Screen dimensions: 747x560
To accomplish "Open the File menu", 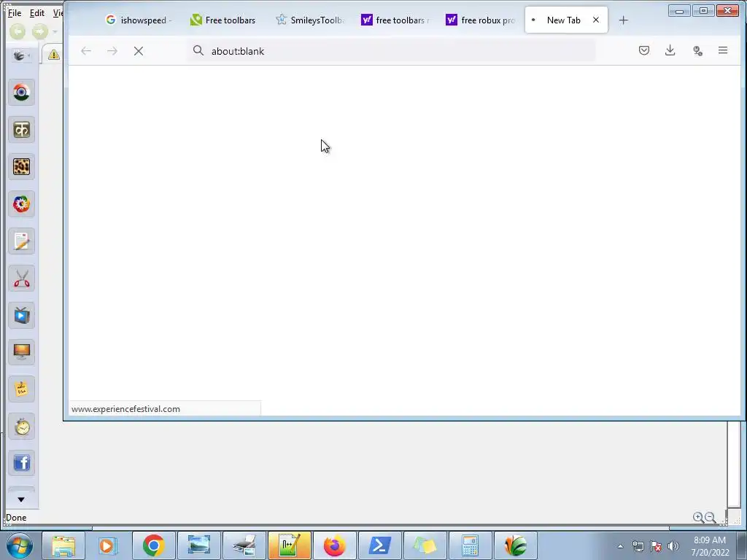I will [15, 13].
